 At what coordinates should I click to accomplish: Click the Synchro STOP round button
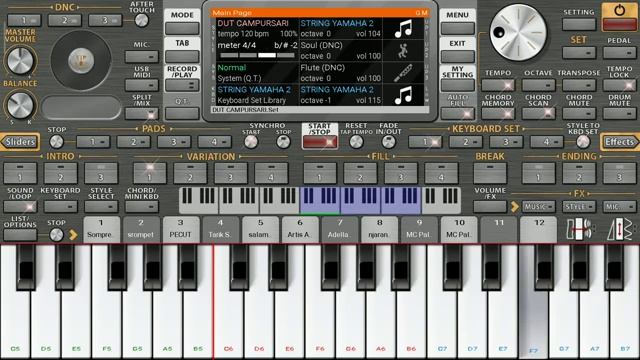point(283,142)
